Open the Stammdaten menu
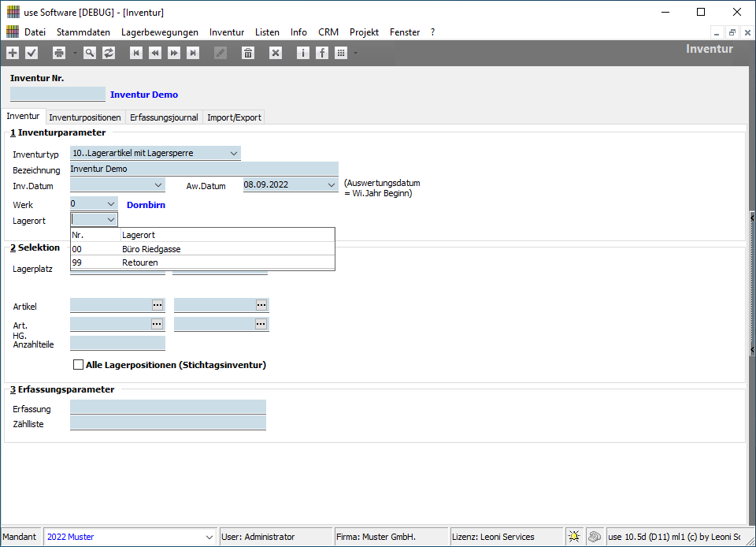 [83, 32]
